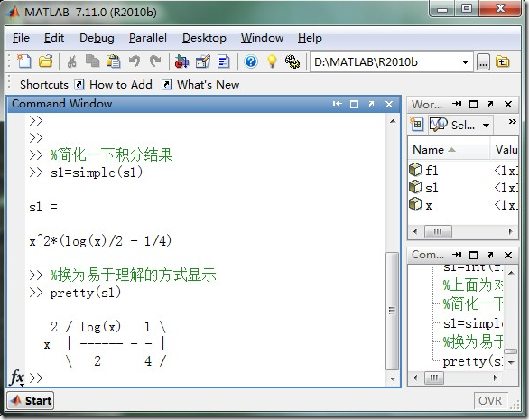
Task: Click new variable icon in Workspace
Action: click(417, 125)
